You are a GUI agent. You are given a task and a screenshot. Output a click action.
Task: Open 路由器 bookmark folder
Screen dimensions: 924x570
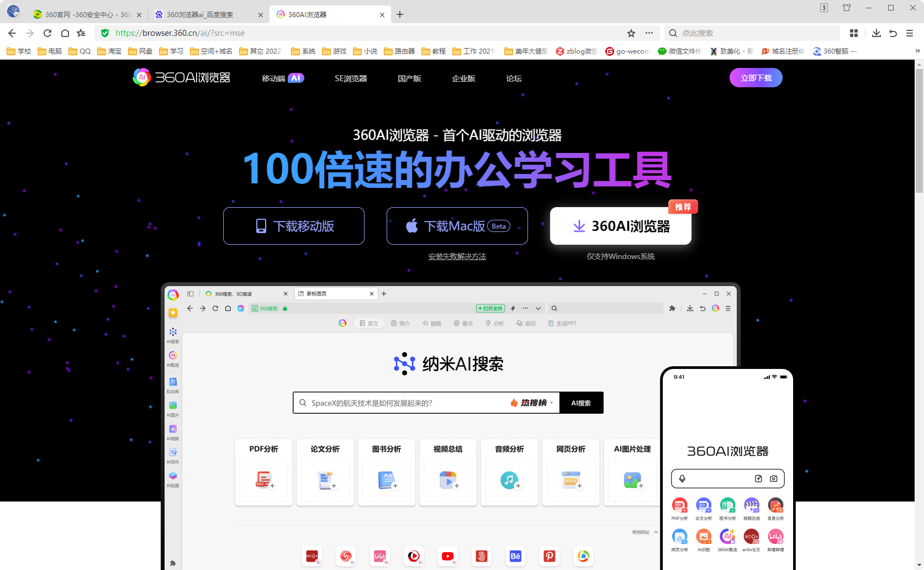tap(399, 51)
